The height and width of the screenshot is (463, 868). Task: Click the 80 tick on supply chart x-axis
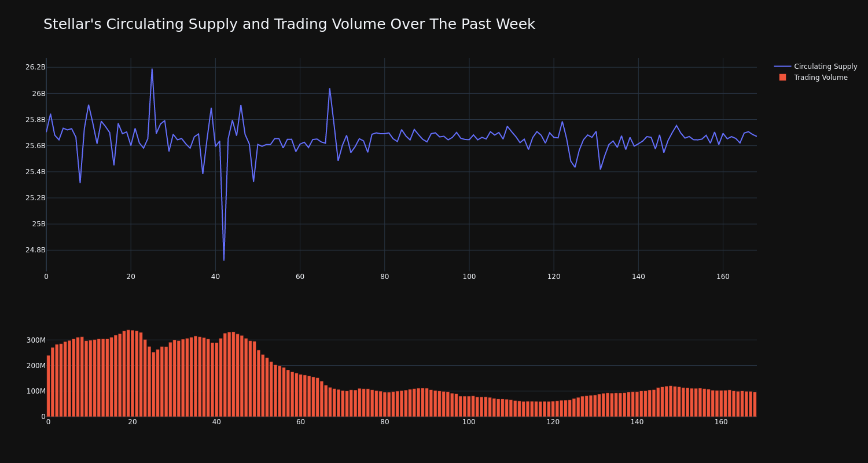[385, 277]
